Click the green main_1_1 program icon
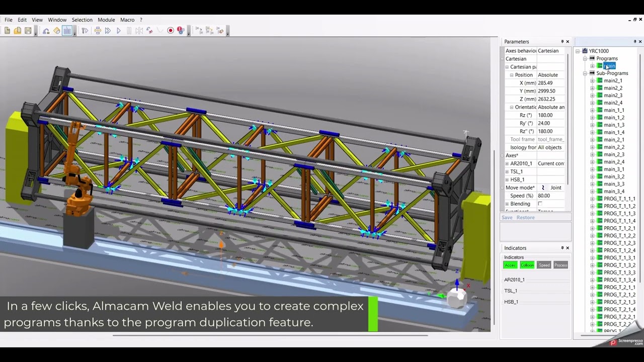 (600, 110)
